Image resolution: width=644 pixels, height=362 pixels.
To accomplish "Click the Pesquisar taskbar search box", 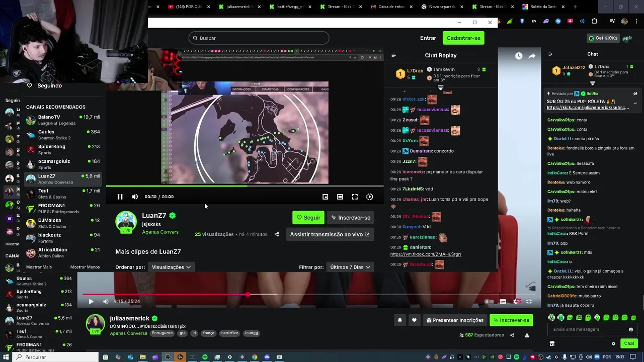I will 54,357.
